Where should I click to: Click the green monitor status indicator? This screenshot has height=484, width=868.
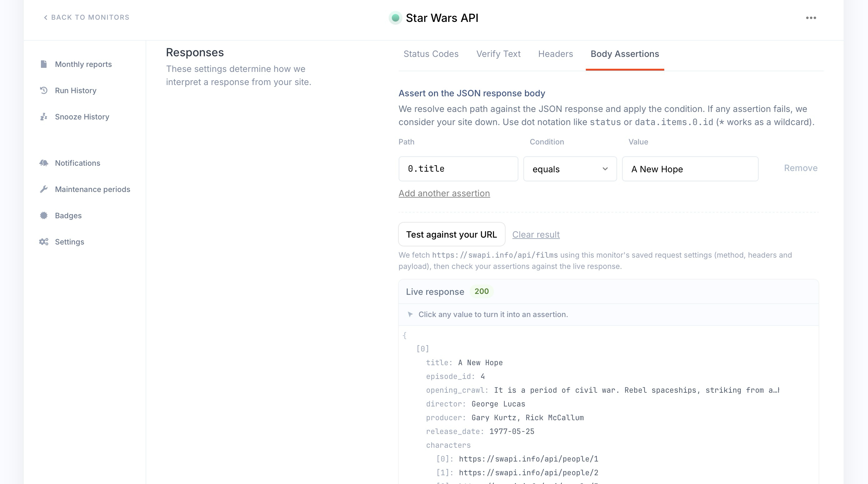tap(396, 18)
